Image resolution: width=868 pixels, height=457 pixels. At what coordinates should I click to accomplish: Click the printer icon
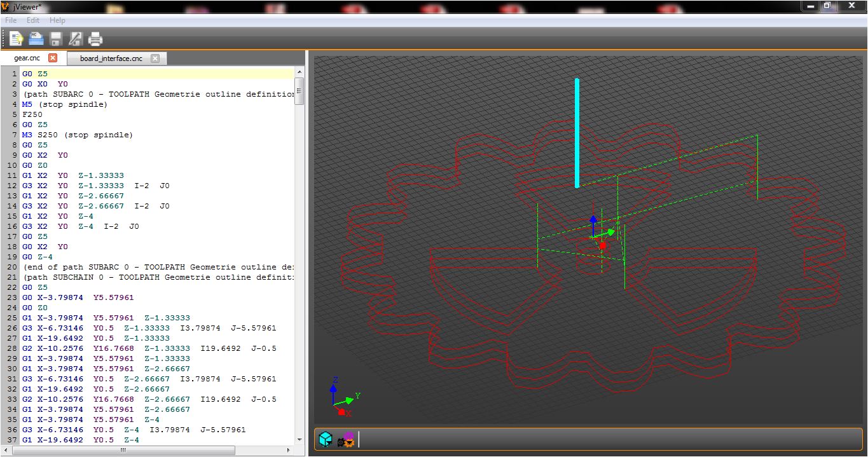(x=95, y=39)
